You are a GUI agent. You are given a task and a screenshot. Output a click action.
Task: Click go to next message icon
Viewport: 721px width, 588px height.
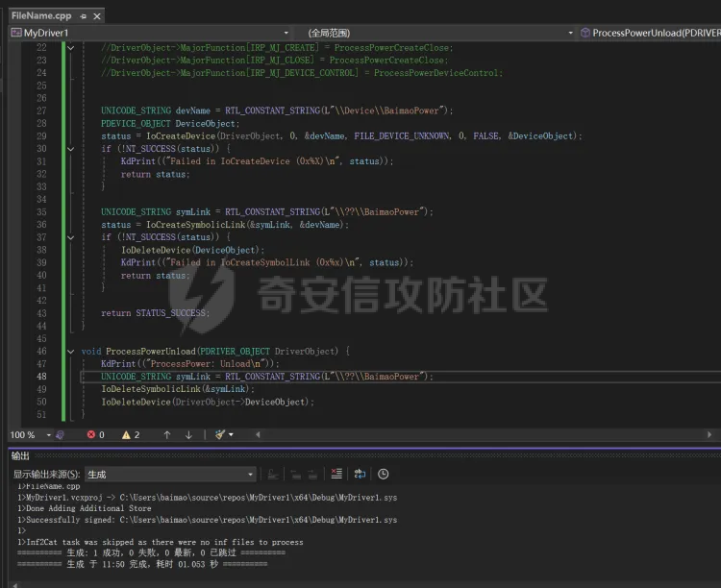pyautogui.click(x=312, y=474)
